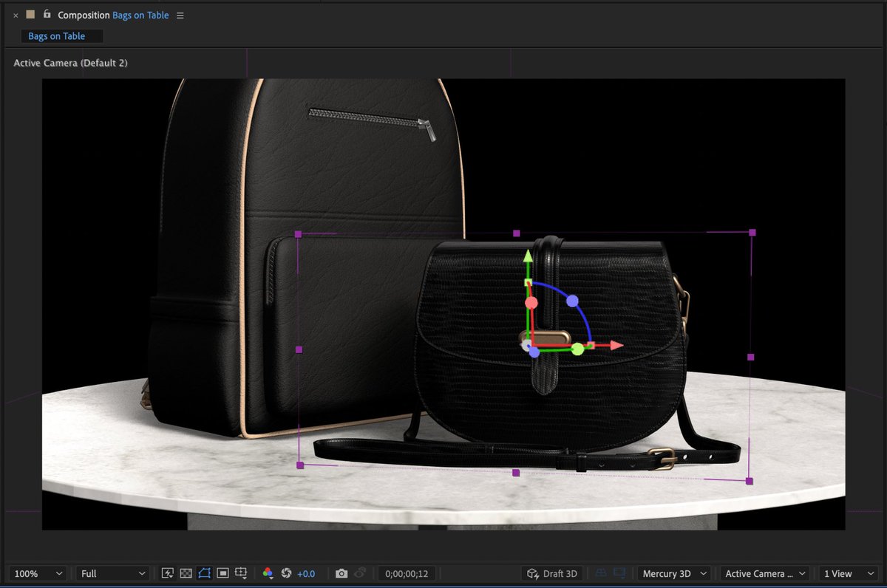Take a snapshot with camera icon
Screen dimensions: 887x588
(x=341, y=573)
